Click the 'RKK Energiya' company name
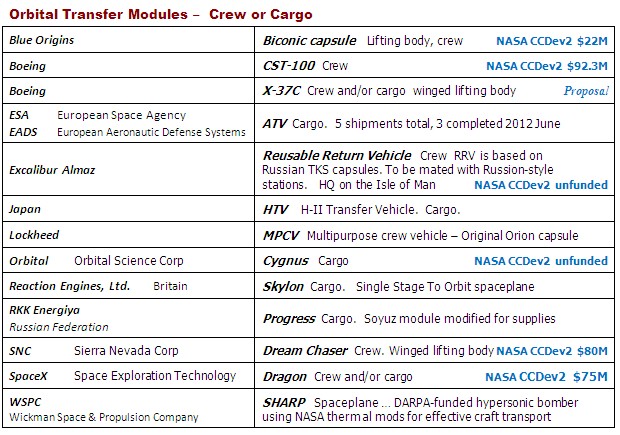Screen dimensions: 620x435 [x=43, y=310]
